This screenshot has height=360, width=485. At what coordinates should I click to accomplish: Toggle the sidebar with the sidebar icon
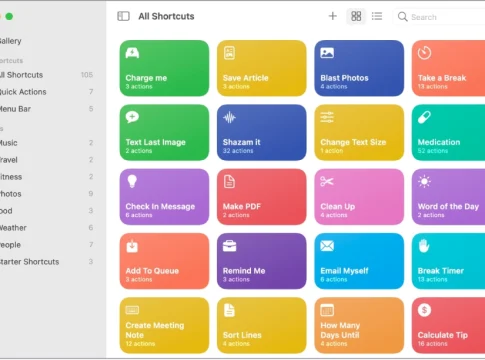click(123, 16)
